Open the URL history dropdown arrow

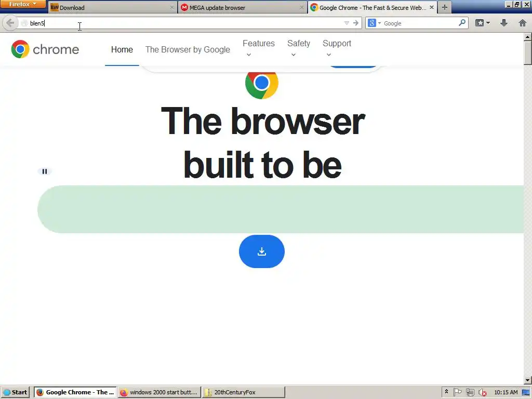click(347, 23)
